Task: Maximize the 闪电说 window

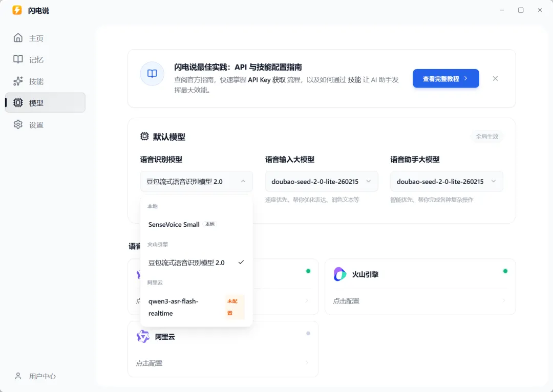Action: [521, 10]
